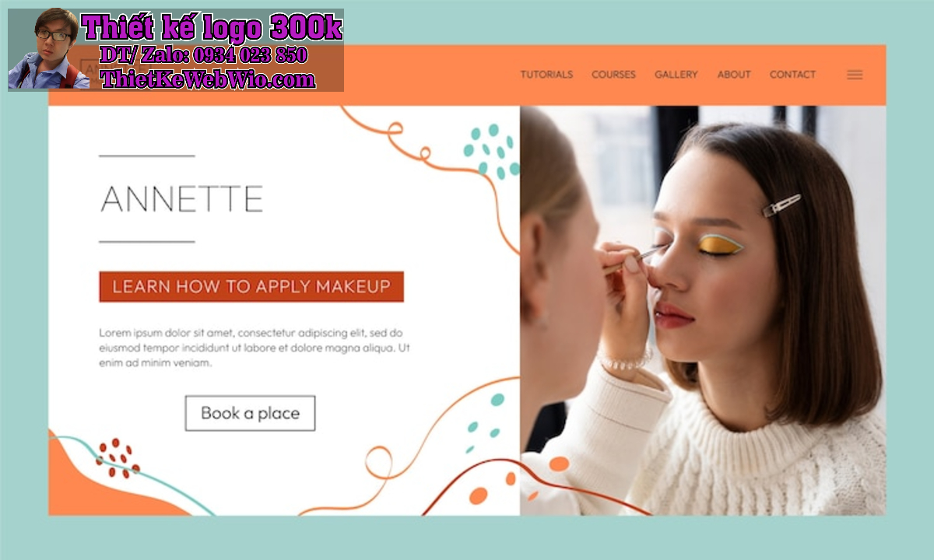The image size is (934, 560).
Task: Open the TUTORIALS menu item
Action: [x=546, y=75]
